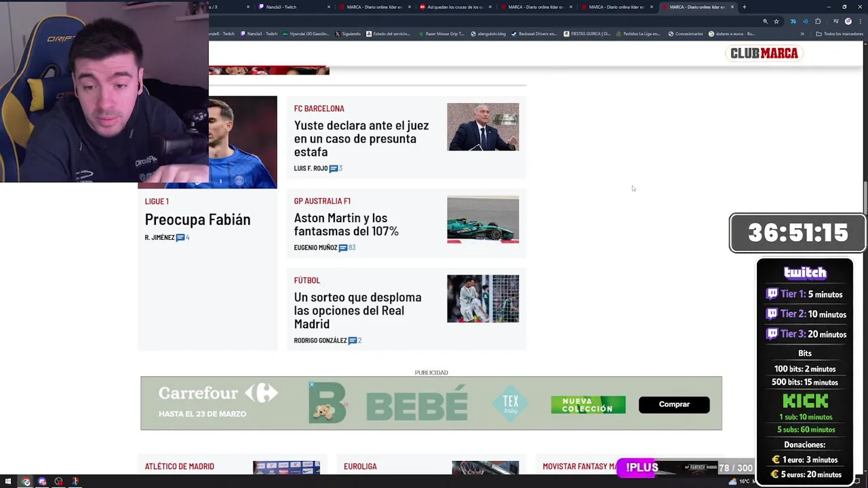Open the EUROLIGA section label
This screenshot has height=488, width=868.
[360, 466]
